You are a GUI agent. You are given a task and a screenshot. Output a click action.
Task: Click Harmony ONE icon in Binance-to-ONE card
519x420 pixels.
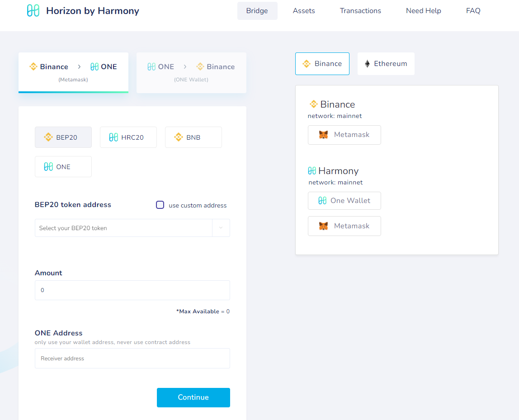point(94,66)
